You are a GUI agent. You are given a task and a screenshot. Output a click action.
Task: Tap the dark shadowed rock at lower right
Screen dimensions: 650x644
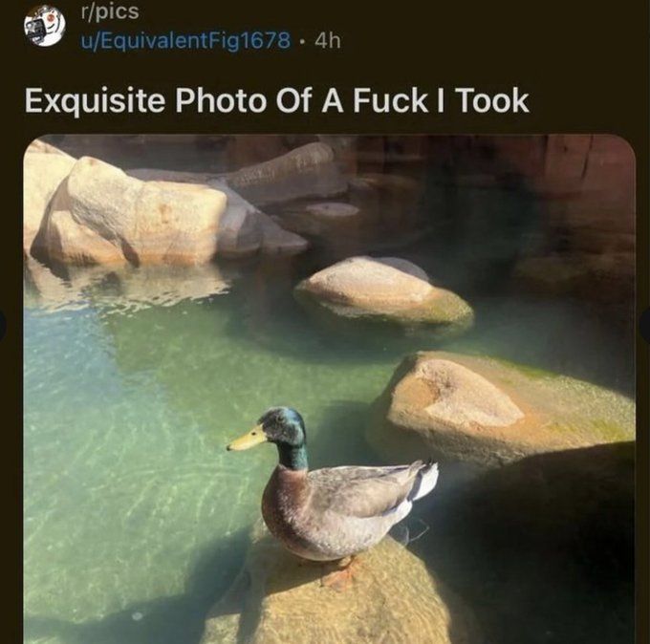[x=547, y=547]
